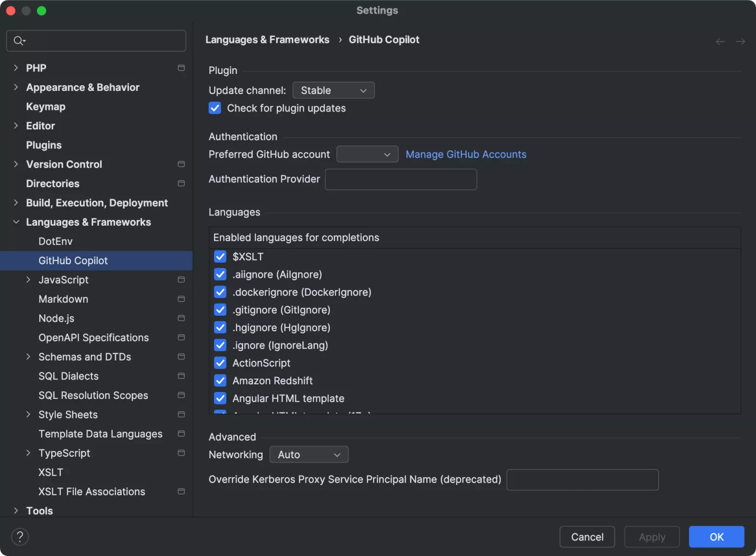Toggle .hgignore (HgIgnore) checkbox
This screenshot has width=756, height=556.
220,327
